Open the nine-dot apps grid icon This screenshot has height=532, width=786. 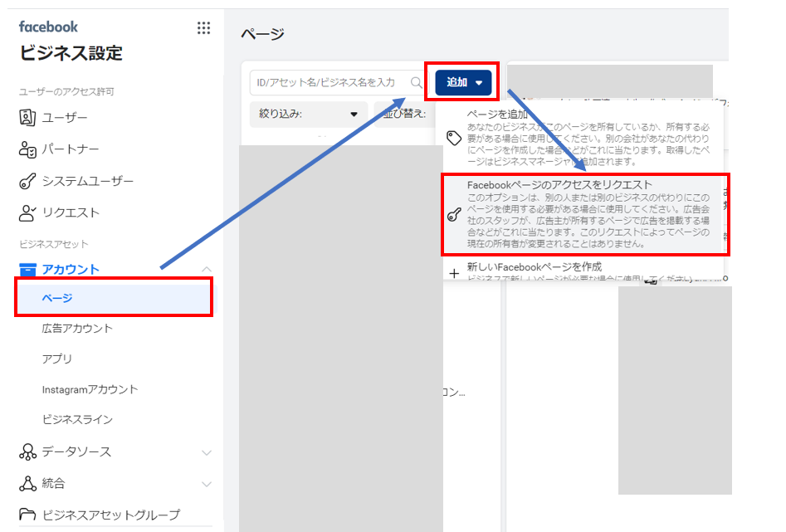pyautogui.click(x=203, y=28)
